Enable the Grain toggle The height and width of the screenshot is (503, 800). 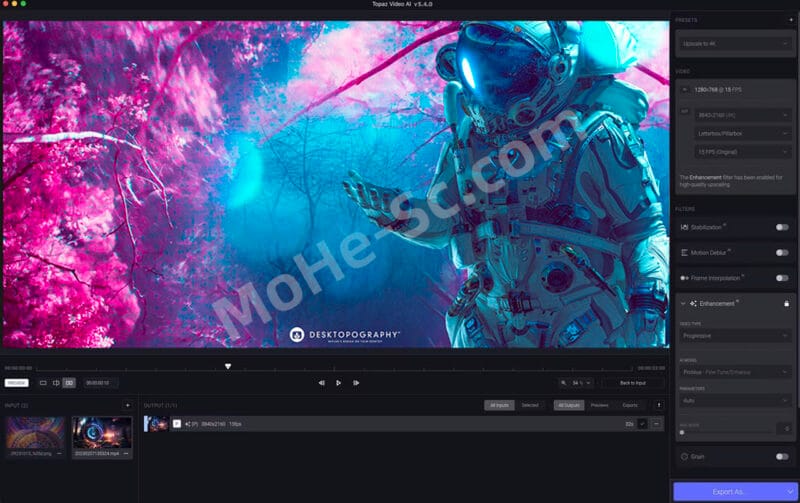782,457
